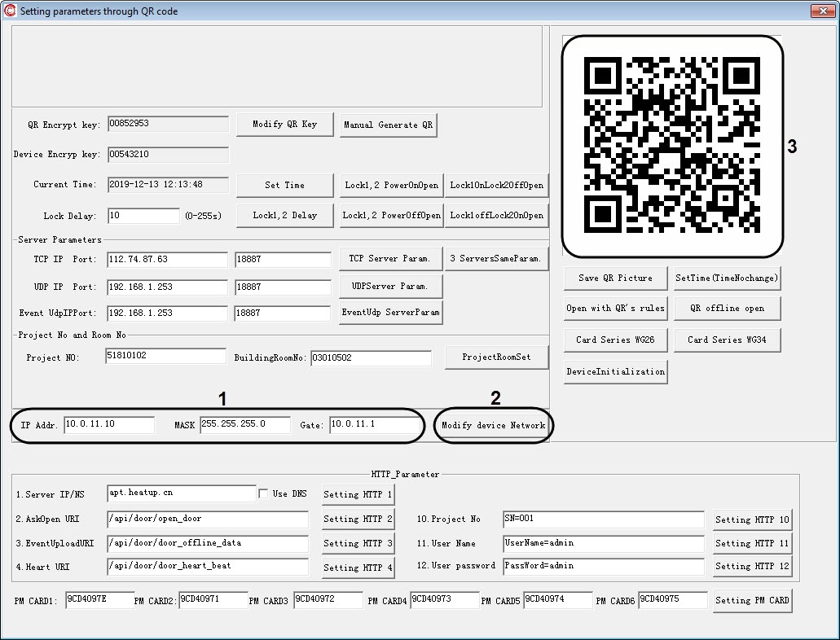Click DeviceInitialization button
Image resolution: width=840 pixels, height=640 pixels.
(615, 371)
